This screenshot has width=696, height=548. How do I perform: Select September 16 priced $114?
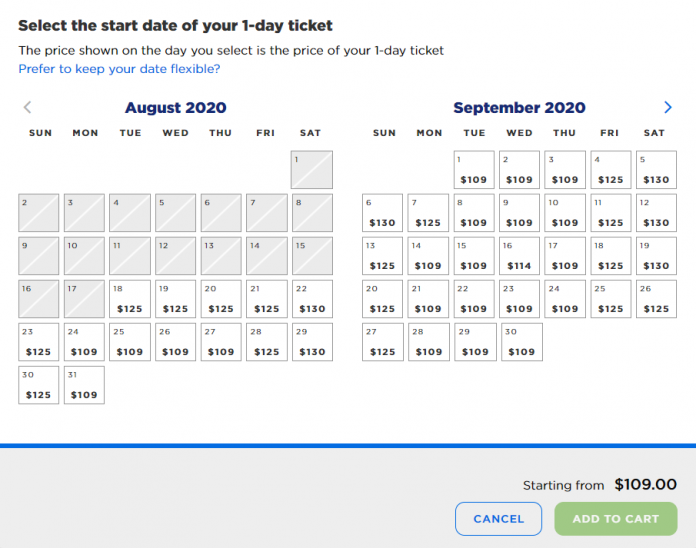pos(519,256)
